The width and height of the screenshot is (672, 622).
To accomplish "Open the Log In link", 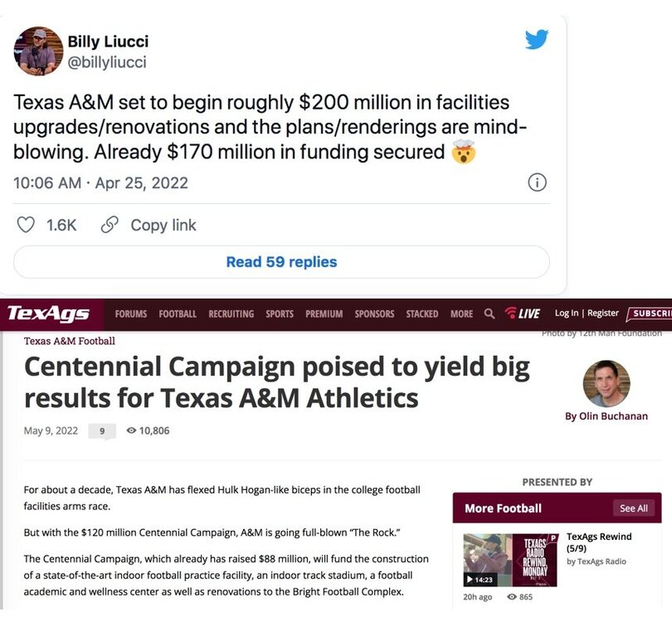I will (567, 313).
